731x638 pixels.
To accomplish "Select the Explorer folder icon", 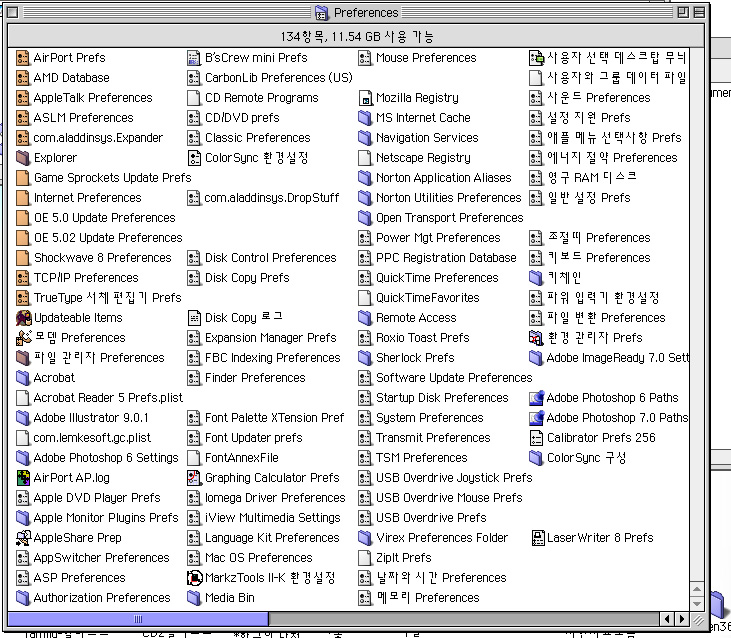I will 24,158.
